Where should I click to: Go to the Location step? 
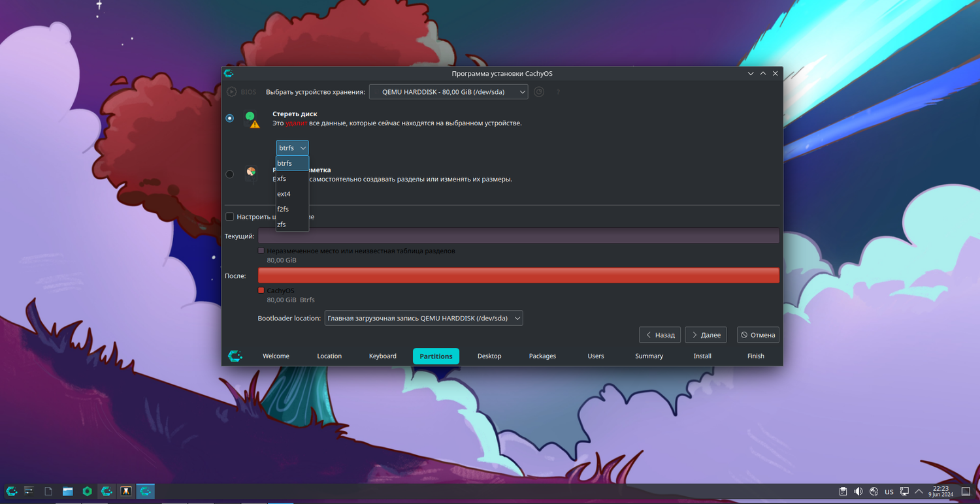pyautogui.click(x=329, y=356)
